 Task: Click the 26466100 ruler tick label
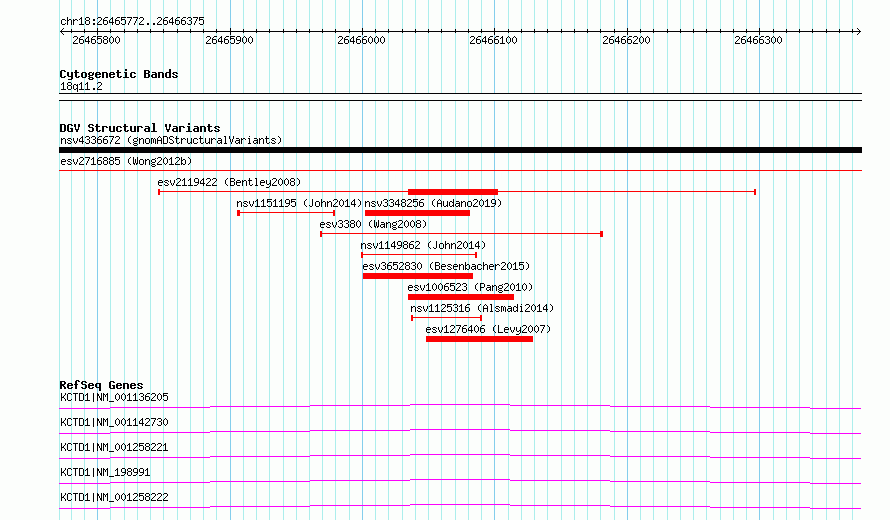point(493,40)
